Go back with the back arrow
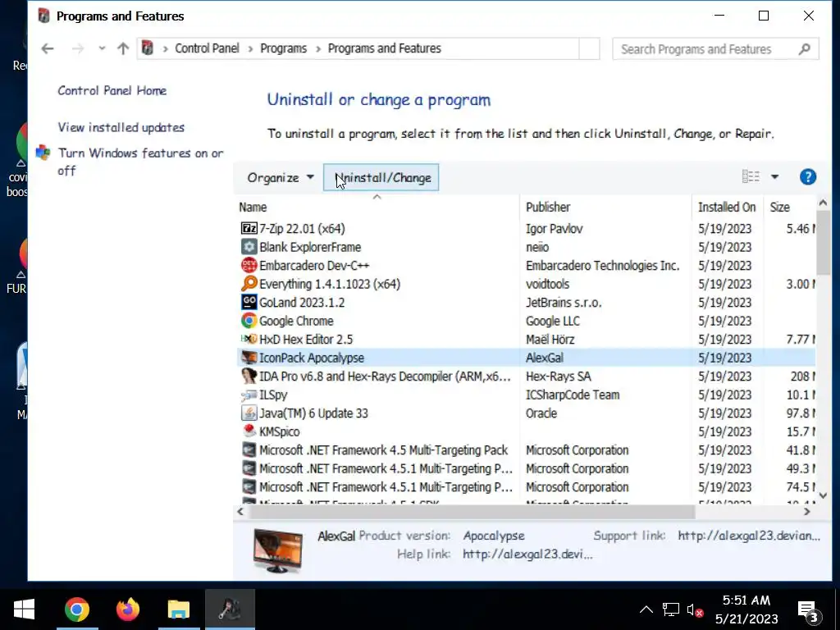The height and width of the screenshot is (630, 840). coord(48,48)
